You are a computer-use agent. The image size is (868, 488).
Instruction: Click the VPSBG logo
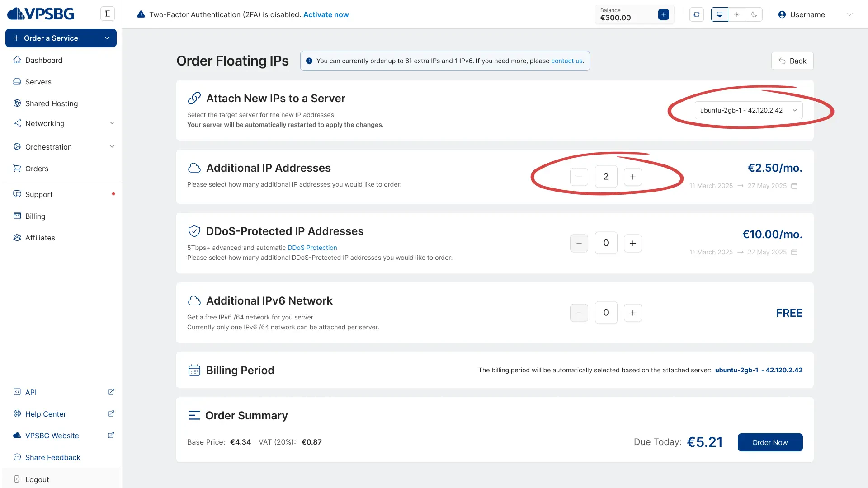(x=41, y=14)
